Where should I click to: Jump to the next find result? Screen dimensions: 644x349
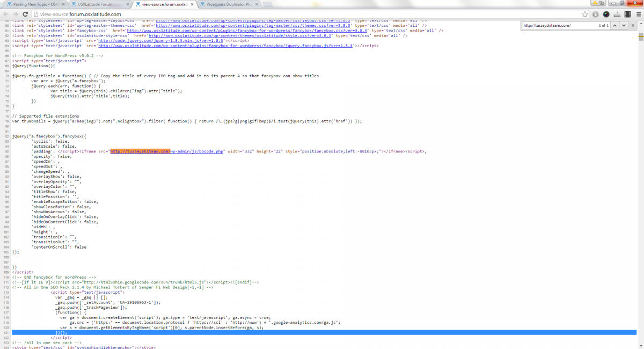(624, 25)
